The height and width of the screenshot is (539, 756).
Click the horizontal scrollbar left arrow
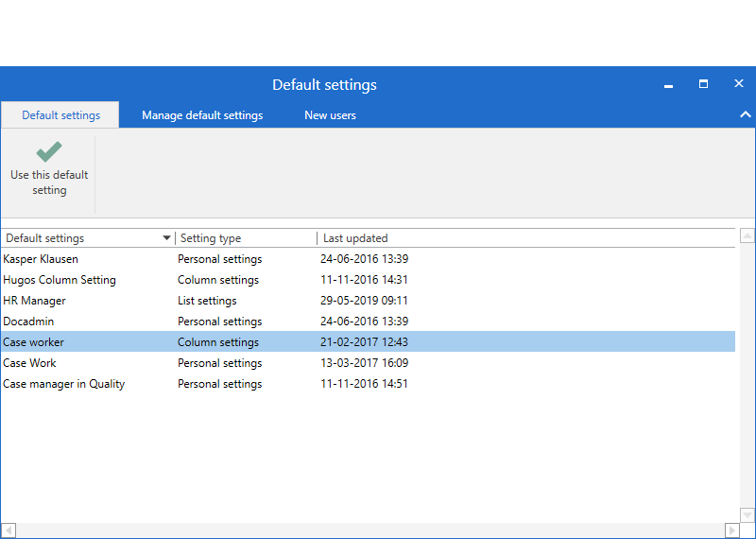(8, 530)
